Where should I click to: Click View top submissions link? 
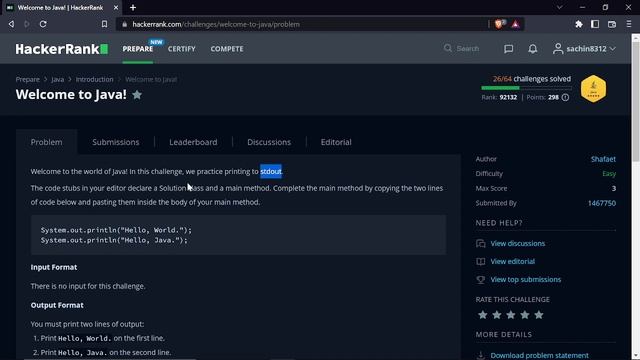tap(526, 280)
